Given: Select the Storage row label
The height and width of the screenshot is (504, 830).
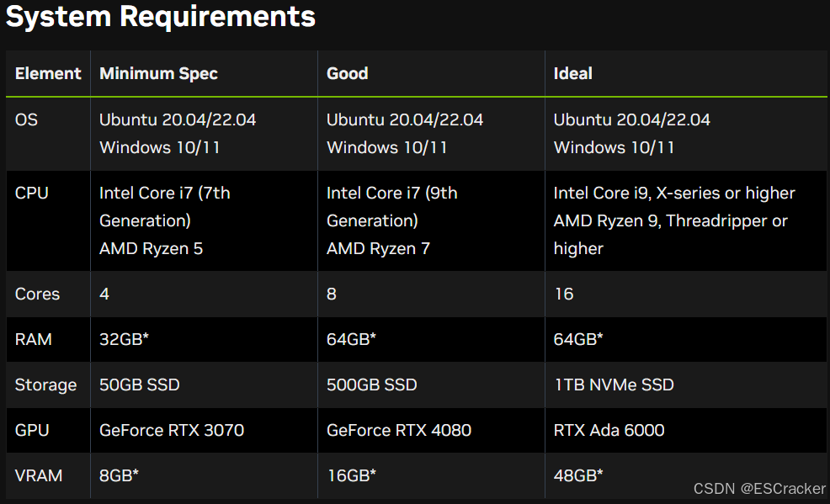Looking at the screenshot, I should click(45, 385).
